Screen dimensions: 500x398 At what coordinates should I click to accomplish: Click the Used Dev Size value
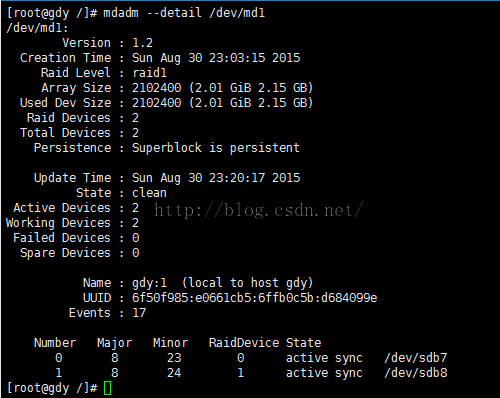coord(222,103)
